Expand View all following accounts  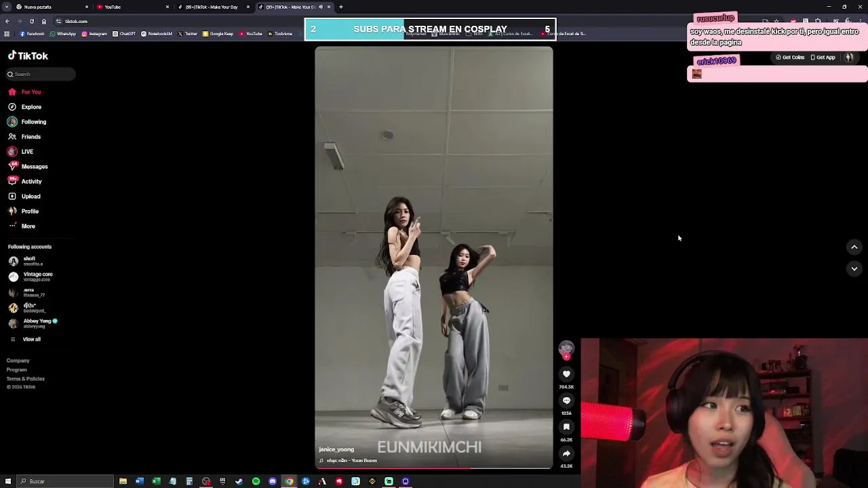pos(25,339)
